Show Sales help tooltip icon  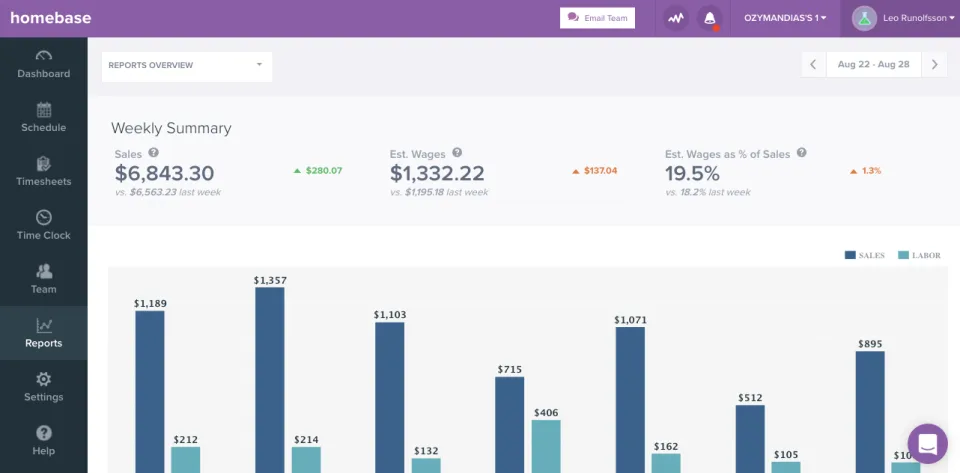153,152
